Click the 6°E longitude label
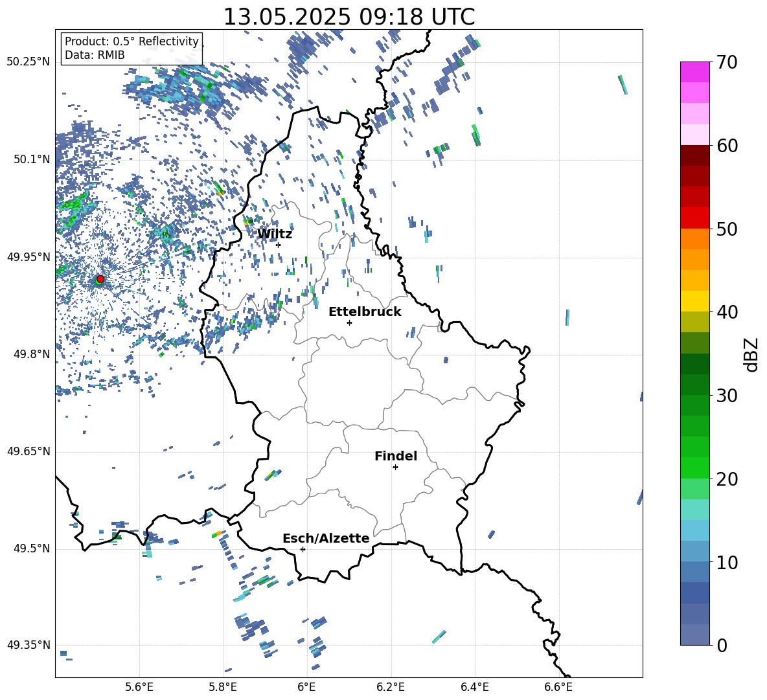This screenshot has width=767, height=700. [x=306, y=687]
